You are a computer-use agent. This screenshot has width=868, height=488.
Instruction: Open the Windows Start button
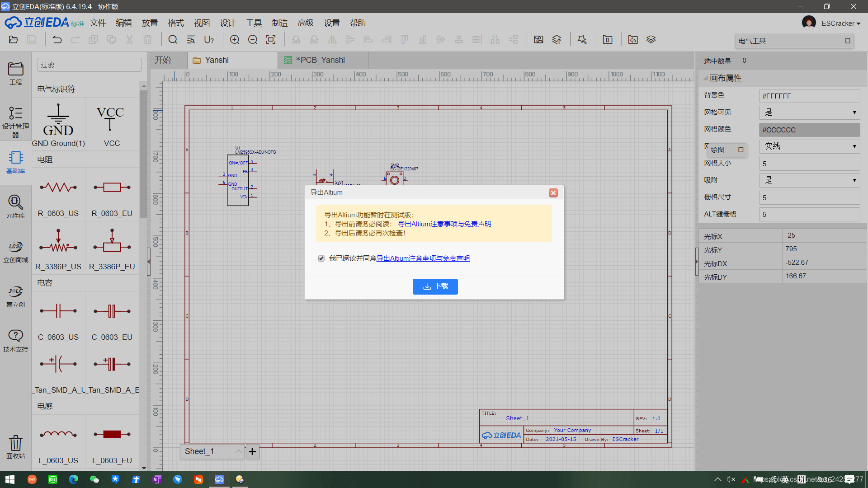pos(10,479)
